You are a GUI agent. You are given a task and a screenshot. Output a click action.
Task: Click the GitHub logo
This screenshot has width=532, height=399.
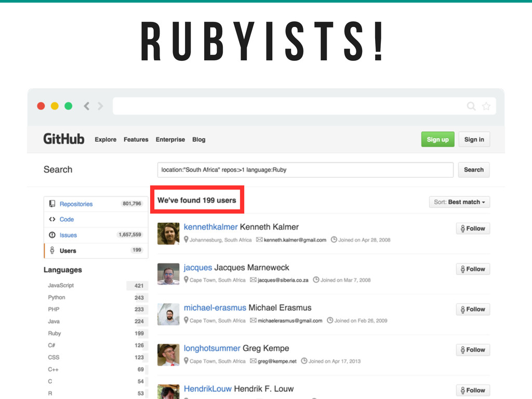64,139
